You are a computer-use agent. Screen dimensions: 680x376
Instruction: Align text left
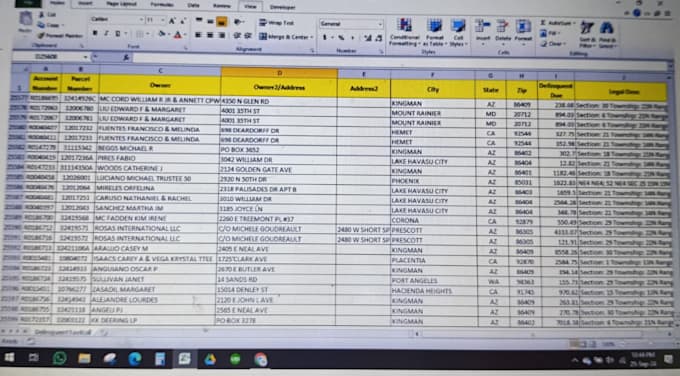click(x=198, y=35)
